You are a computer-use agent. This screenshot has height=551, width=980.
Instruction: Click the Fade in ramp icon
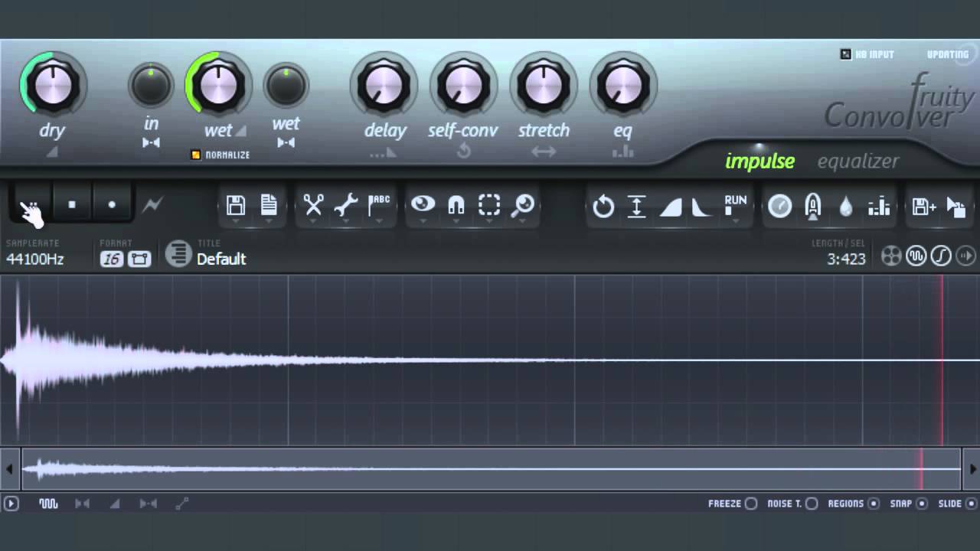pyautogui.click(x=671, y=207)
